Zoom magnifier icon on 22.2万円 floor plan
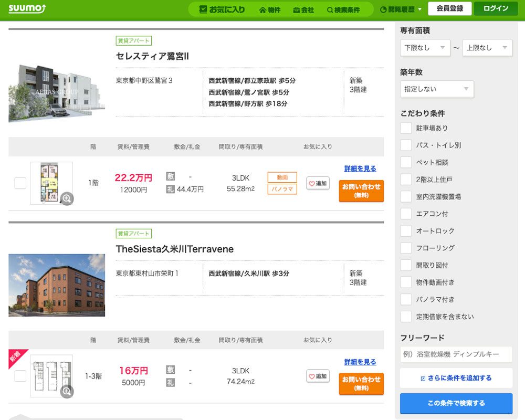 tap(67, 198)
